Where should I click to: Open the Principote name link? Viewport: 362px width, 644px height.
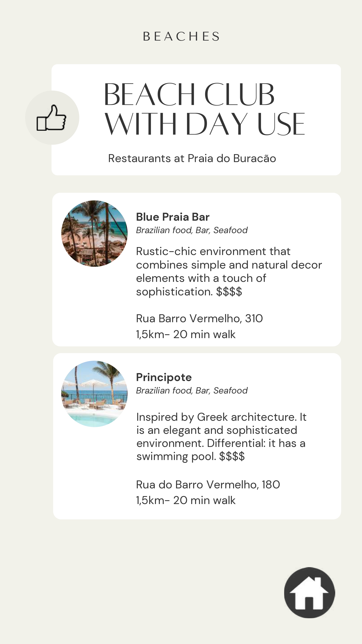[x=164, y=377]
